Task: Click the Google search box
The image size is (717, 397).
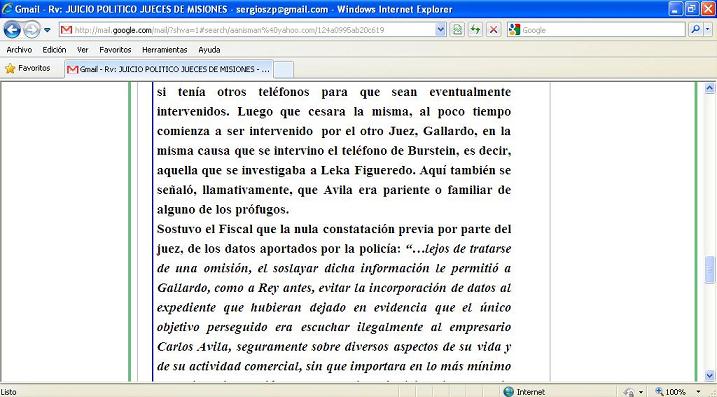Action: (603, 30)
